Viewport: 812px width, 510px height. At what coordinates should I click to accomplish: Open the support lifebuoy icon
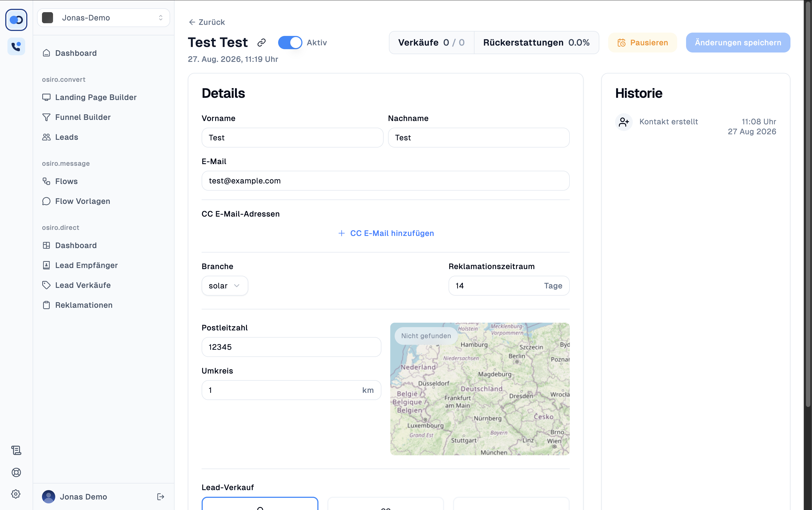[16, 472]
